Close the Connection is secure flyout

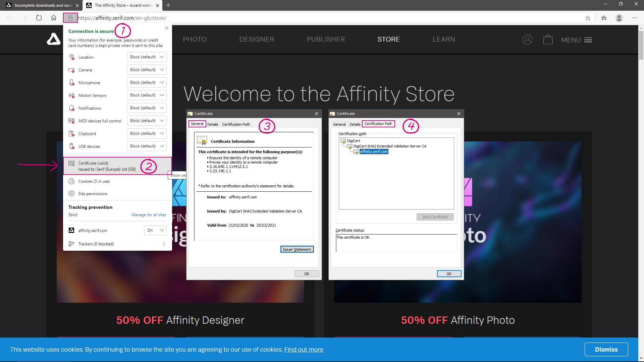[x=167, y=28]
